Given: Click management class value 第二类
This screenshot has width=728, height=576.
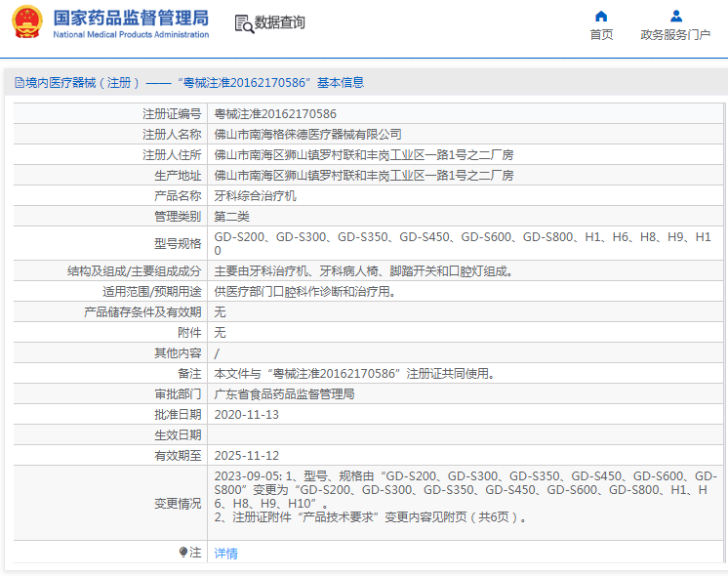Looking at the screenshot, I should (x=231, y=217).
